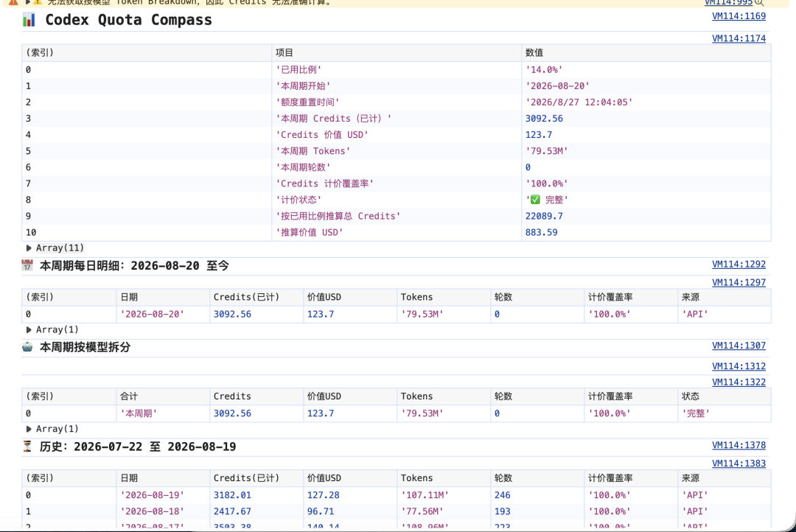Open source link VM114:1297
The image size is (796, 532).
739,282
